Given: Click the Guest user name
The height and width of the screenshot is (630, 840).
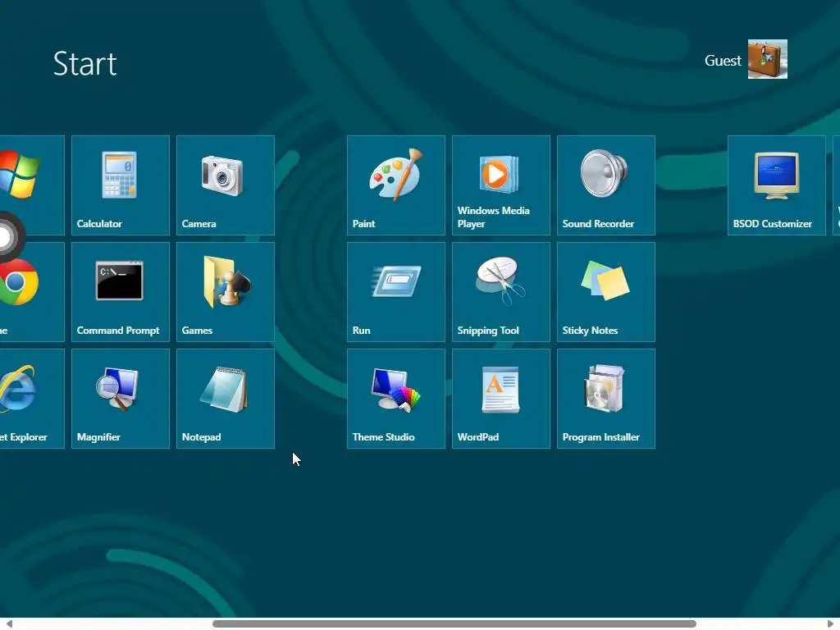Looking at the screenshot, I should (723, 61).
